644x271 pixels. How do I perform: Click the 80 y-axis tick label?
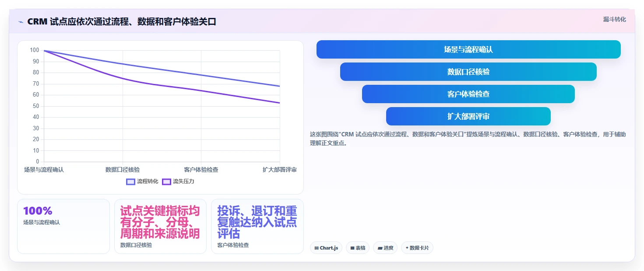pyautogui.click(x=36, y=73)
